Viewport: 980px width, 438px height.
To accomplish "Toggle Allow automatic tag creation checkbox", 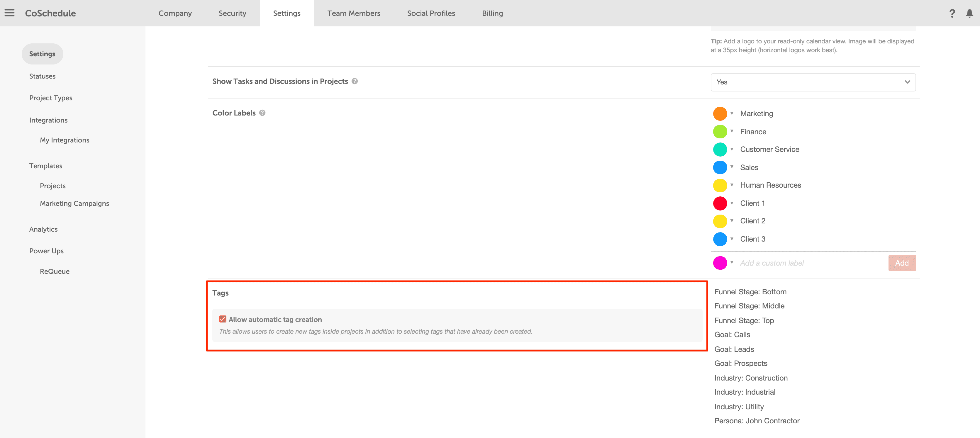I will 223,319.
